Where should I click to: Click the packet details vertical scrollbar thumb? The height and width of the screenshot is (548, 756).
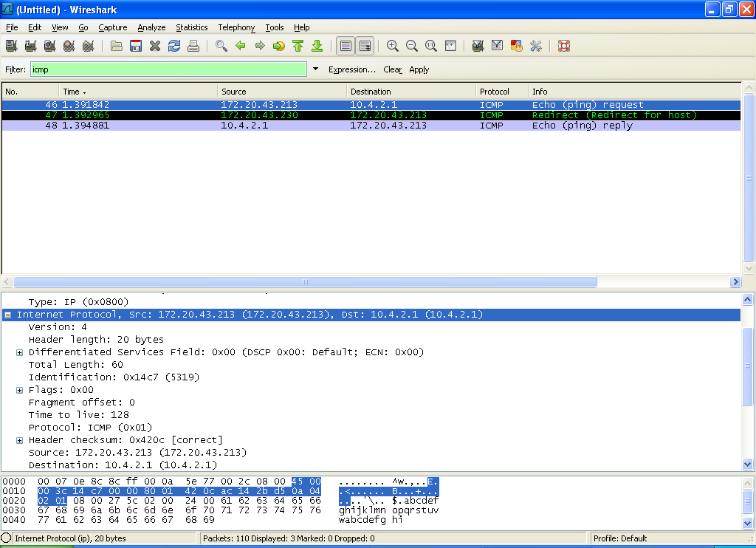point(747,366)
